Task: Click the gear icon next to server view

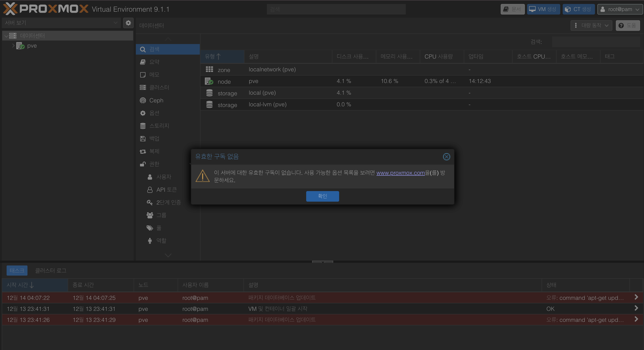Action: pos(128,23)
